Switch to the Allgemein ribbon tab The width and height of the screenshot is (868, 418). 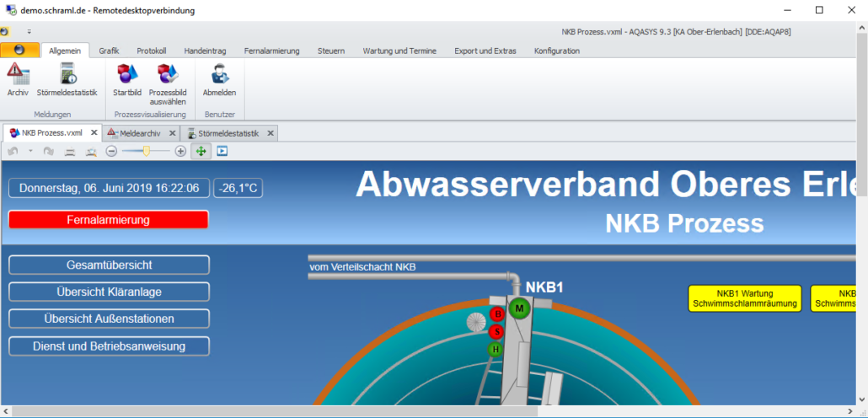[x=65, y=51]
